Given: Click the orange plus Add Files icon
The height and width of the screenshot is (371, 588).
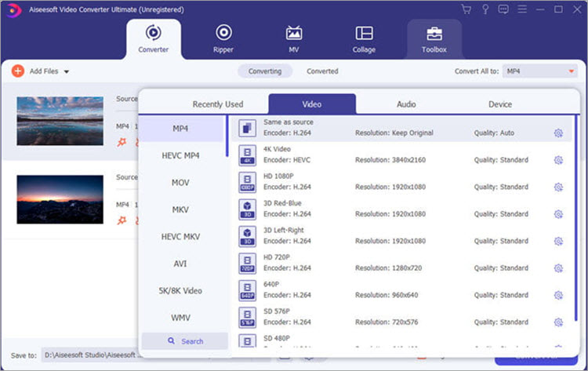Looking at the screenshot, I should point(17,71).
